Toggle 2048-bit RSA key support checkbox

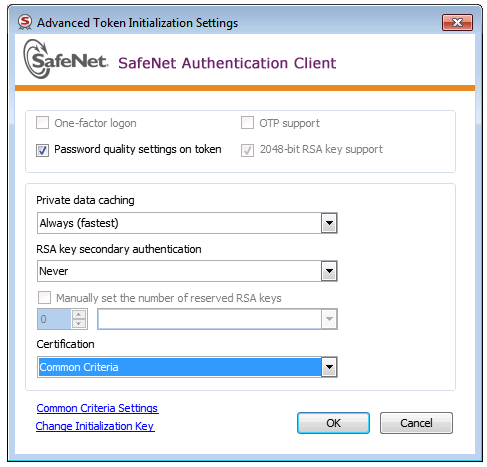click(x=247, y=150)
